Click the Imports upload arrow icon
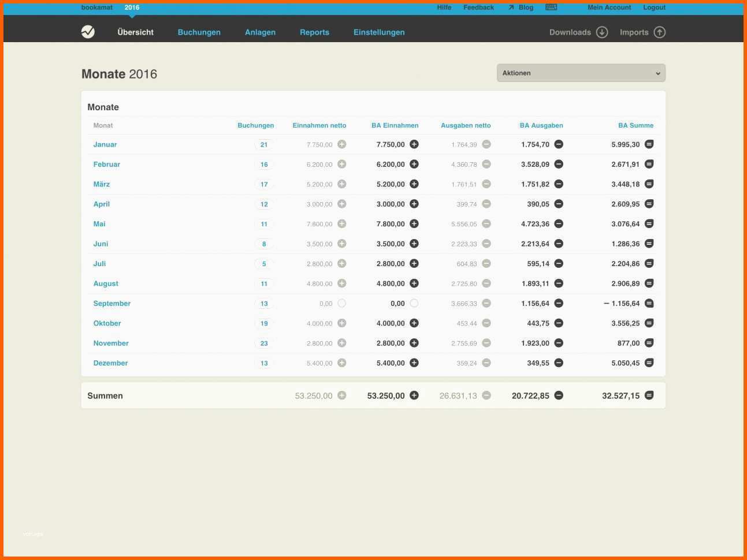747x560 pixels. (659, 32)
